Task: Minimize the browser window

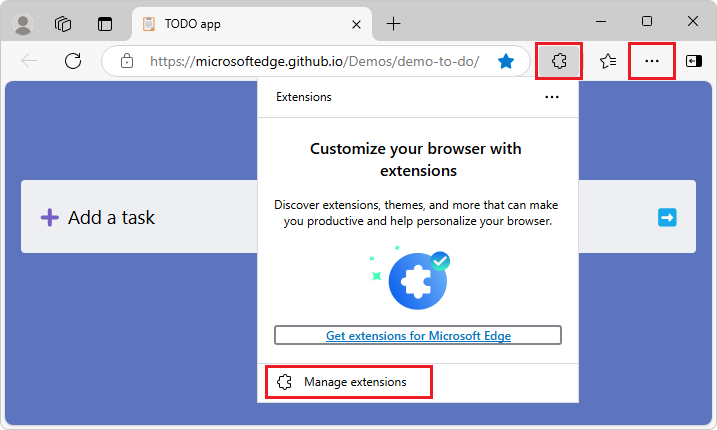Action: tap(601, 22)
